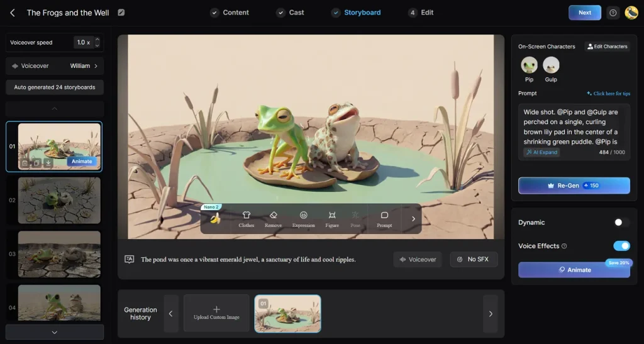Select storyboard thumbnail 04
The height and width of the screenshot is (344, 644).
click(x=59, y=302)
